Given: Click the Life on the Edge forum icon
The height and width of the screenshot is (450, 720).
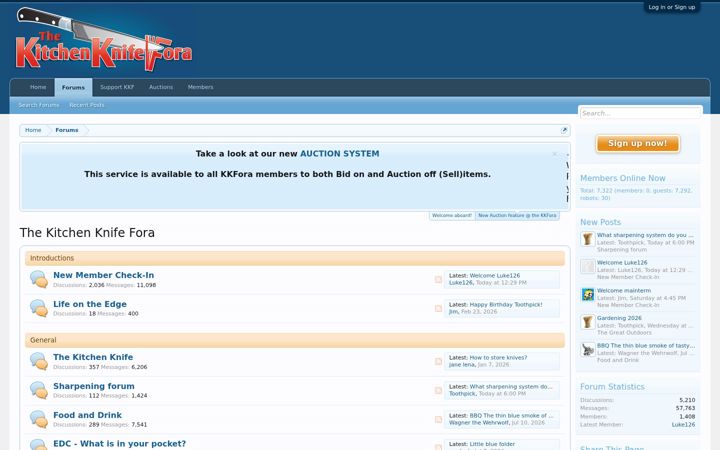Looking at the screenshot, I should pos(39,308).
